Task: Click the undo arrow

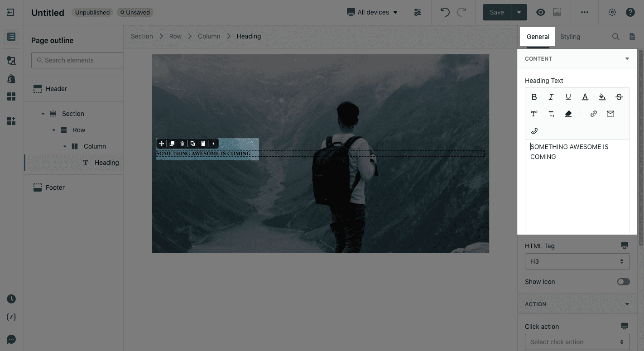Action: 445,12
